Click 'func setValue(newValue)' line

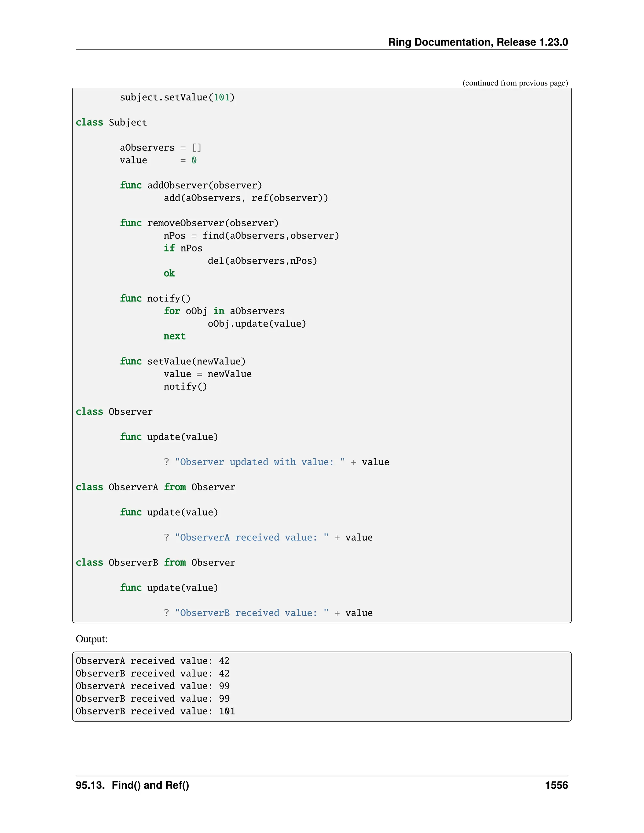click(183, 361)
